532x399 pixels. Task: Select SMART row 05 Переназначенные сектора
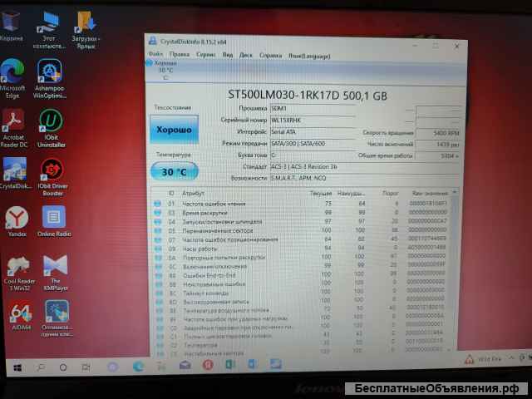(301, 231)
